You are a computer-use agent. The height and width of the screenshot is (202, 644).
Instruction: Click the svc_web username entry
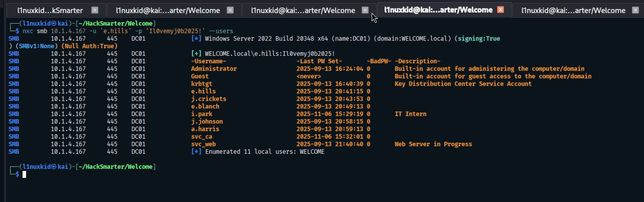(203, 144)
